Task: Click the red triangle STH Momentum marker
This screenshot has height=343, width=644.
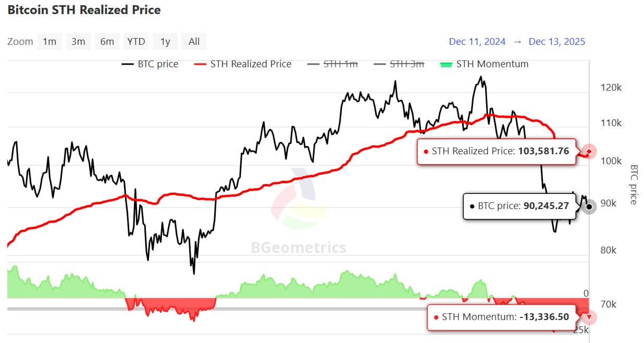Action: 589,316
